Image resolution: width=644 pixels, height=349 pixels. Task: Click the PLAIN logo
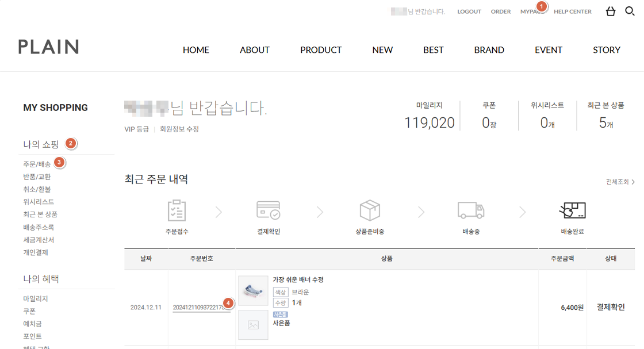pyautogui.click(x=48, y=47)
